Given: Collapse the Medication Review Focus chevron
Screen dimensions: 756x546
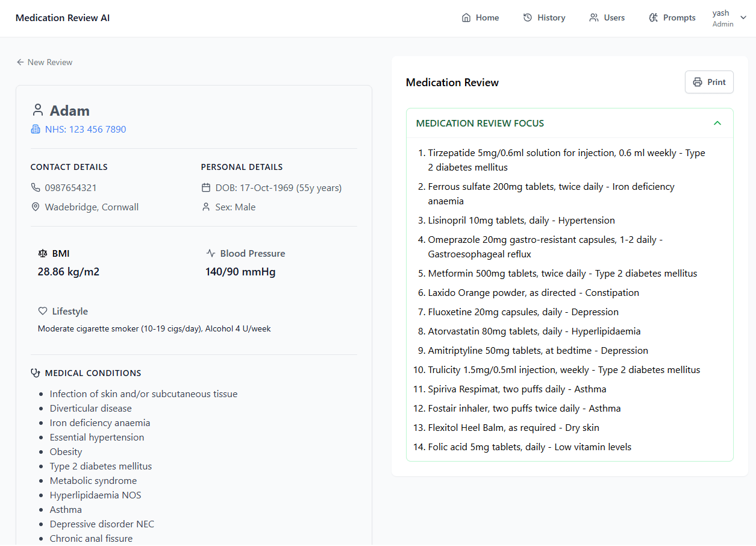Looking at the screenshot, I should click(x=717, y=123).
